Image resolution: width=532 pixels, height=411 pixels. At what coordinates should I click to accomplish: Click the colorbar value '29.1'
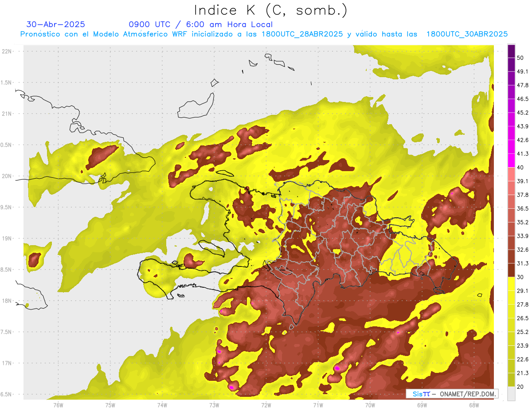click(522, 291)
